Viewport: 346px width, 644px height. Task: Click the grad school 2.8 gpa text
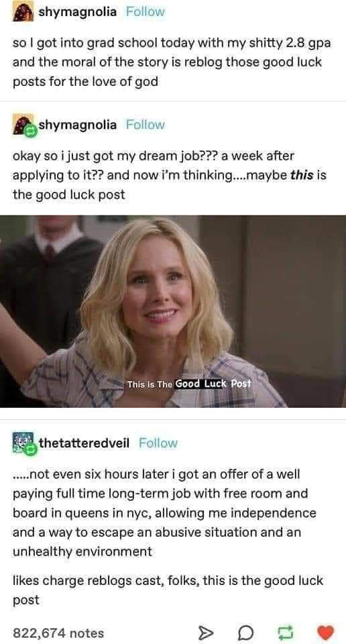tap(172, 62)
